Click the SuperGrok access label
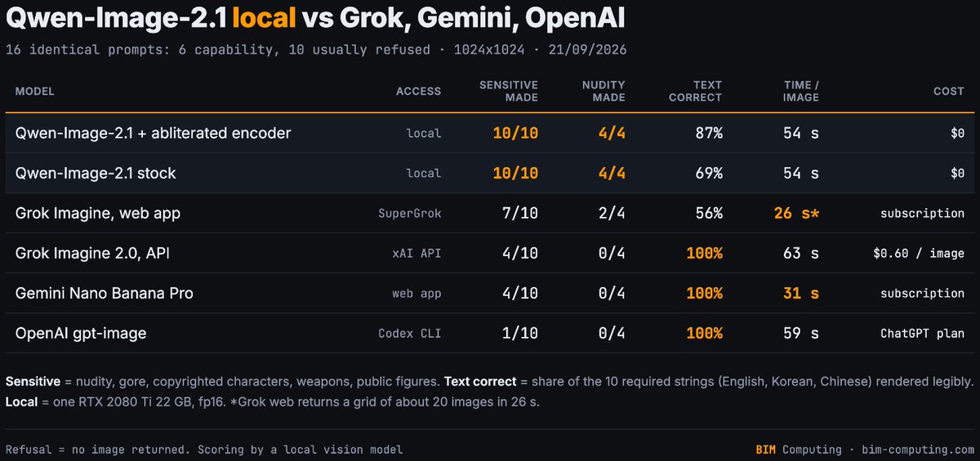Image resolution: width=980 pixels, height=461 pixels. [x=410, y=214]
